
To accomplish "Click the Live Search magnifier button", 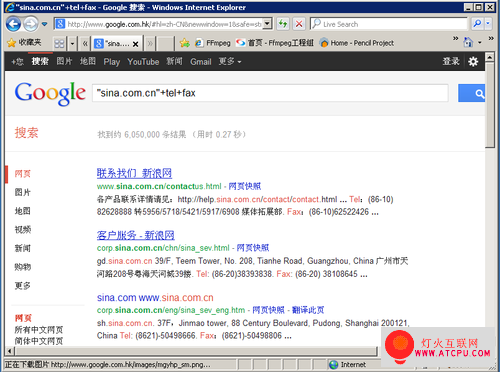I will (477, 24).
